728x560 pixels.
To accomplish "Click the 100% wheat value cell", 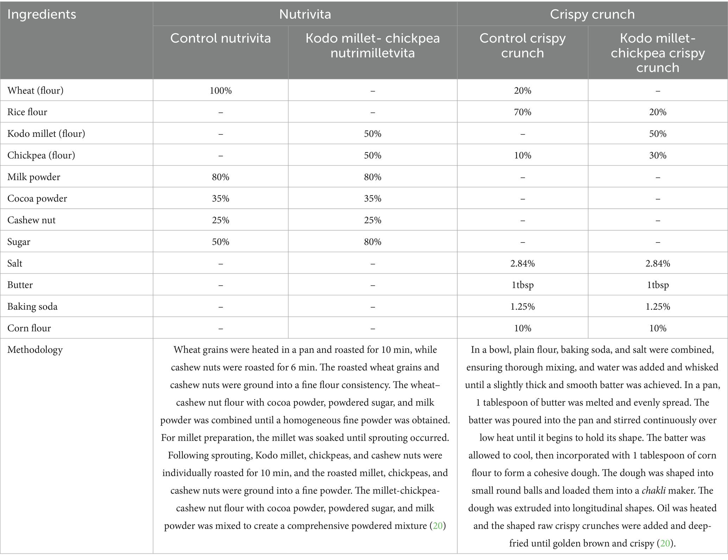I will (220, 90).
